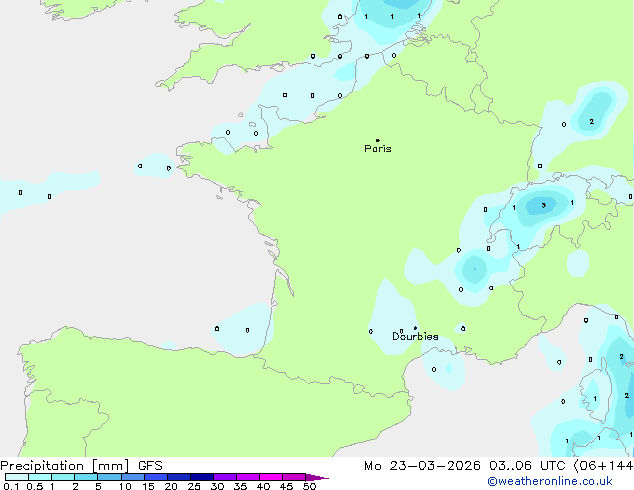Screen dimensions: 634x490
Task: Select the 40–45 mm magenta swatch
Action: (271, 477)
